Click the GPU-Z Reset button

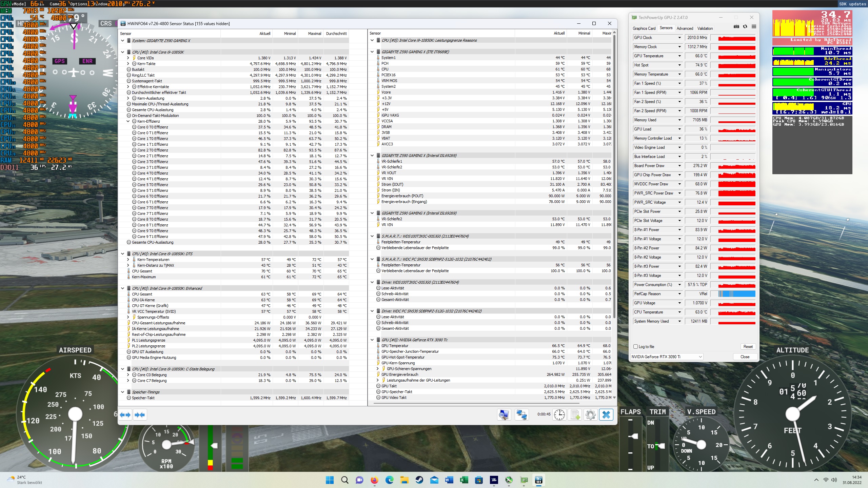pyautogui.click(x=748, y=347)
